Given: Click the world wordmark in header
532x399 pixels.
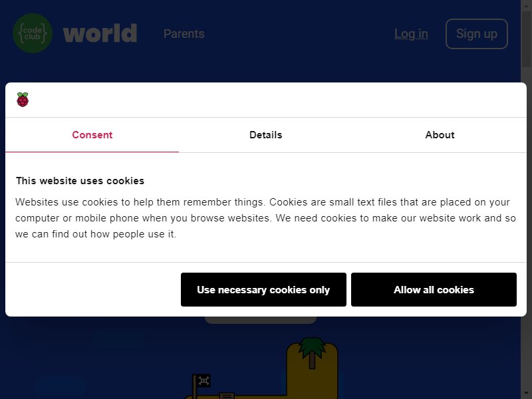Looking at the screenshot, I should [100, 33].
